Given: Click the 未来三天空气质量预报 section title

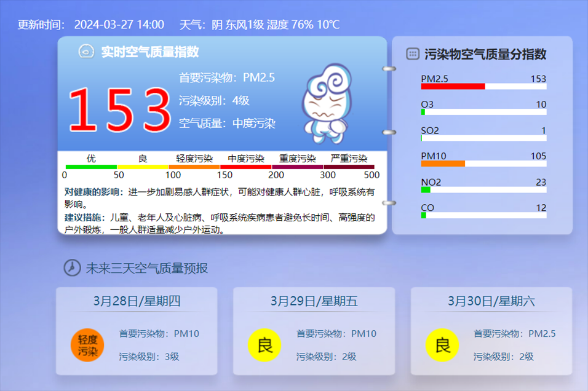Looking at the screenshot, I should [x=146, y=269].
